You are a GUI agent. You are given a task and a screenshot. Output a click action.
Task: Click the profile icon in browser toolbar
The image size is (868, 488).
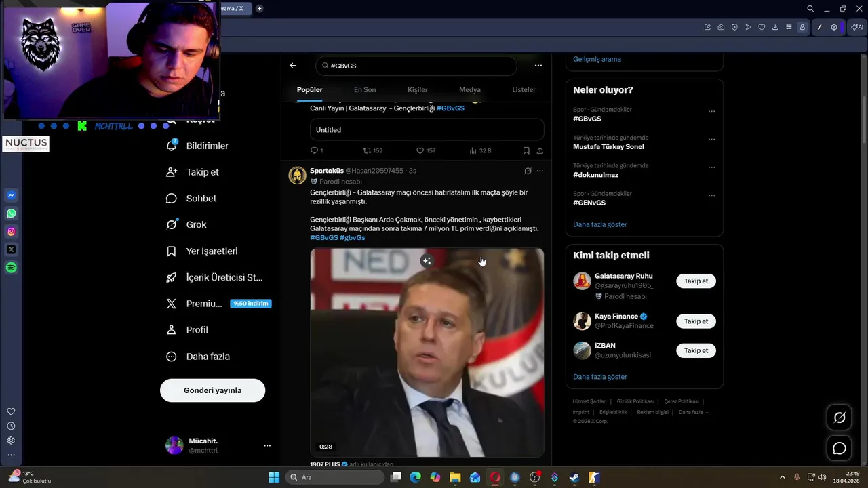[x=802, y=27]
